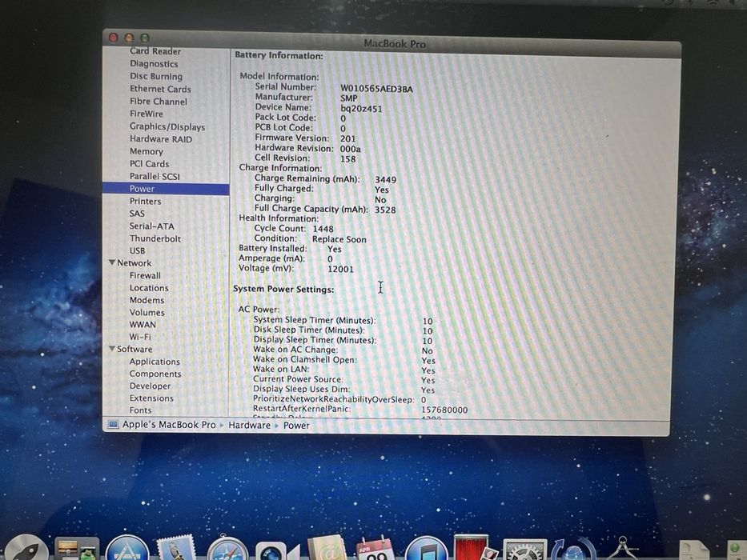Screen dimensions: 747x560
Task: Select Diagnostics in the sidebar
Action: [154, 64]
